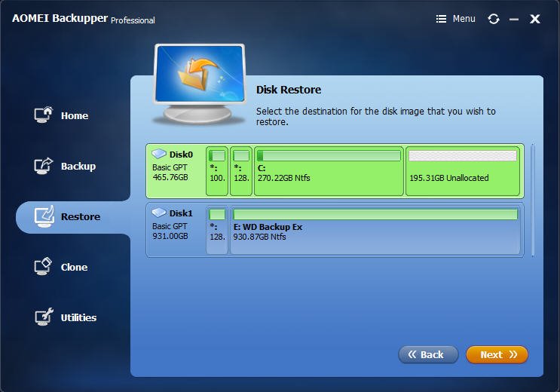Click the Back button
The width and height of the screenshot is (560, 392).
coord(428,354)
